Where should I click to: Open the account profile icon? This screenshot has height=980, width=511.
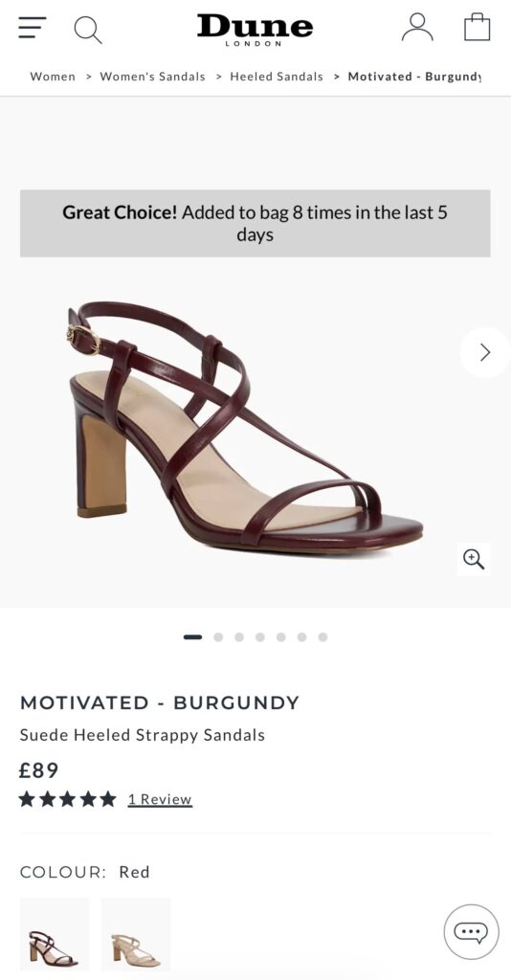tap(417, 28)
